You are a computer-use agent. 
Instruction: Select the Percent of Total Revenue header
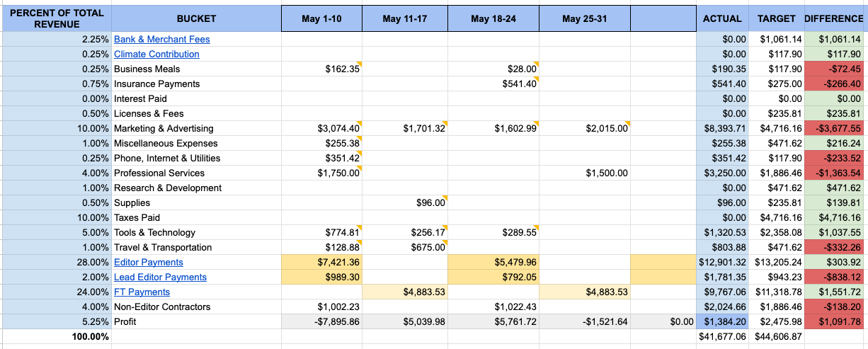click(57, 18)
